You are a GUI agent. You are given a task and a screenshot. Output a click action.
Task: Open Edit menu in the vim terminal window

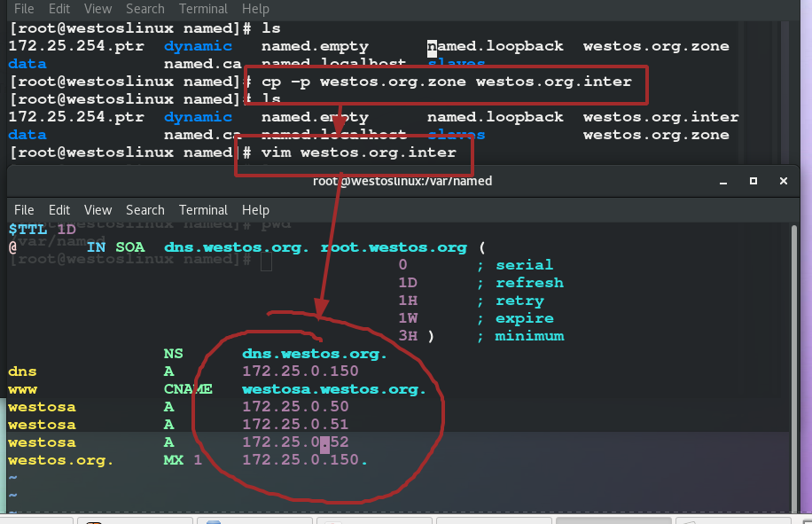click(x=59, y=210)
